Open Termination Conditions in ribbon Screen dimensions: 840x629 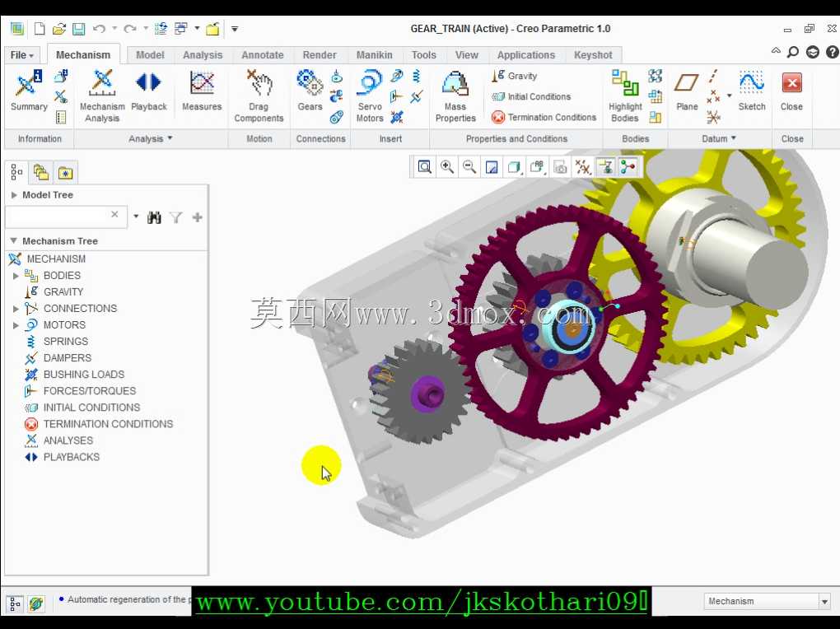coord(544,117)
